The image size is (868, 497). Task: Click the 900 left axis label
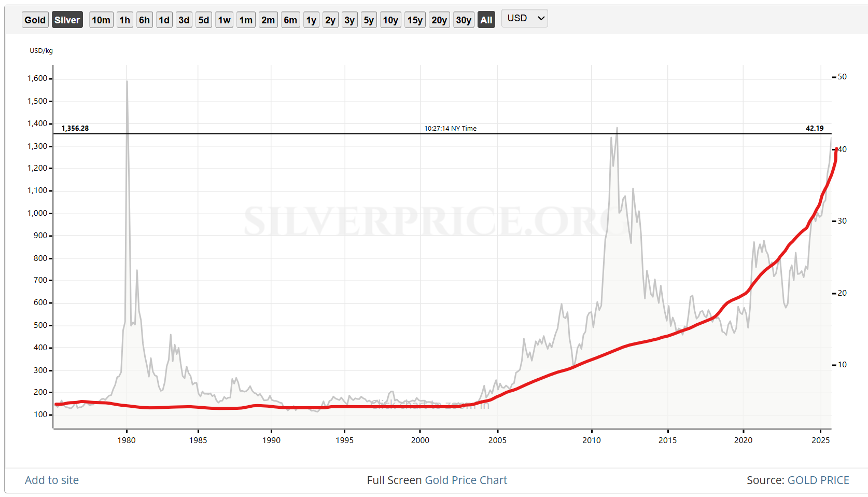pyautogui.click(x=40, y=236)
